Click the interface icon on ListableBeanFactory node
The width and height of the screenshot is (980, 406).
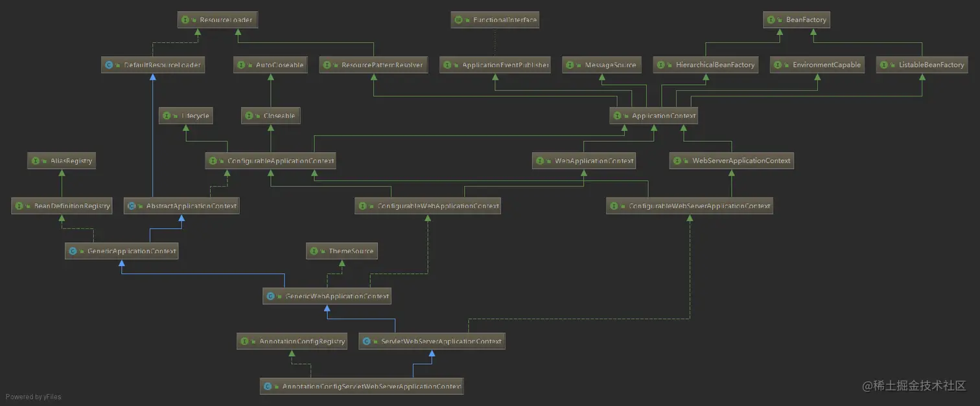[x=884, y=65]
